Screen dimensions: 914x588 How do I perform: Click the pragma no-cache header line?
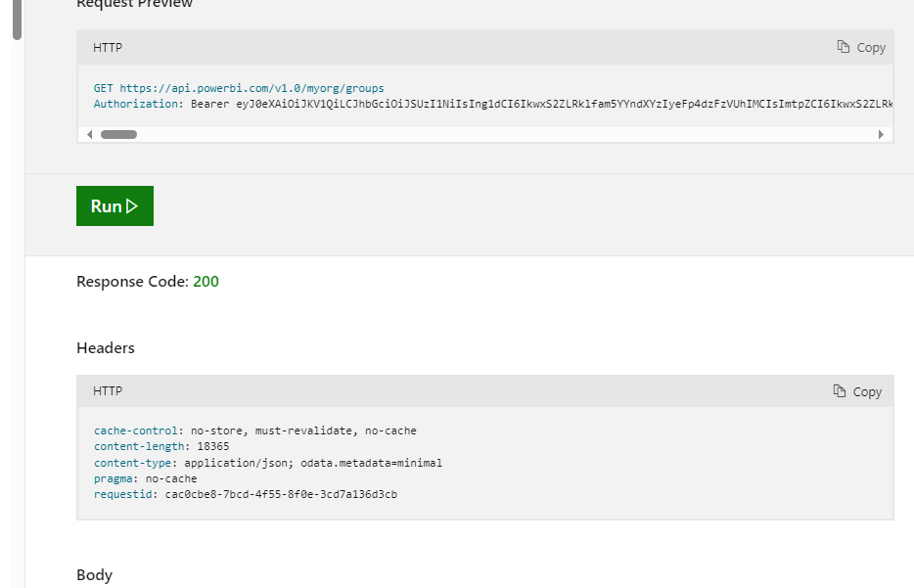coord(146,478)
